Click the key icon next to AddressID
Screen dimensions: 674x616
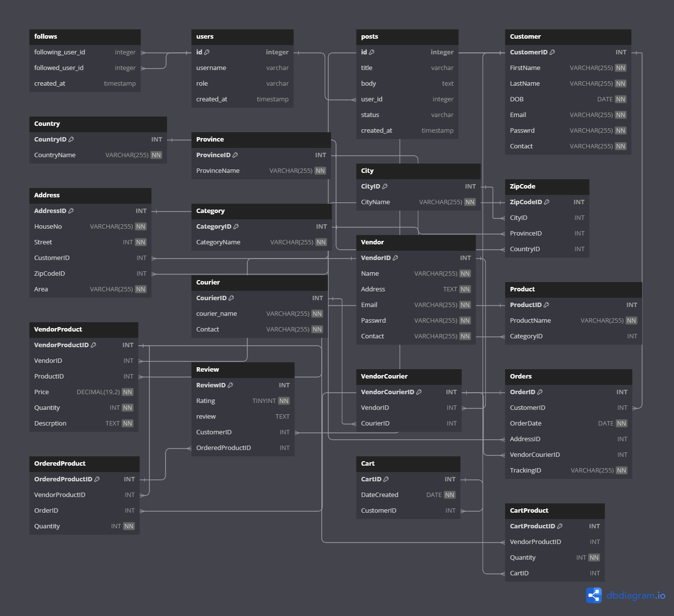71,211
